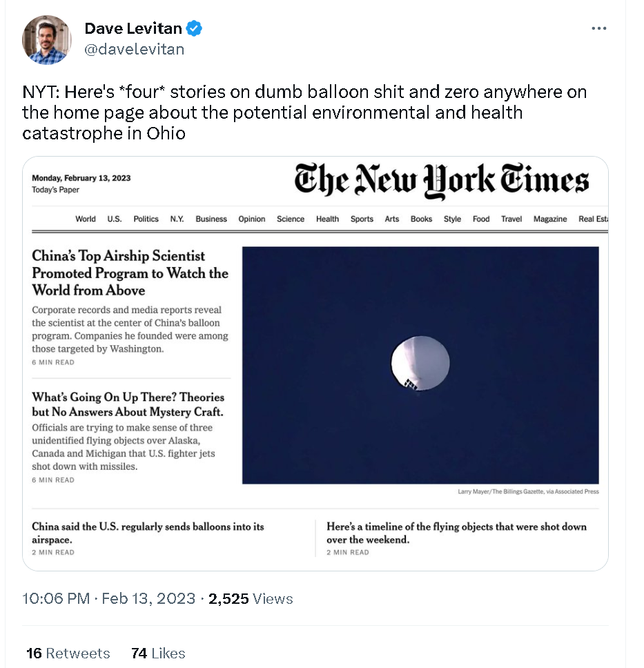Open the @davelevitan handle link

(x=134, y=49)
